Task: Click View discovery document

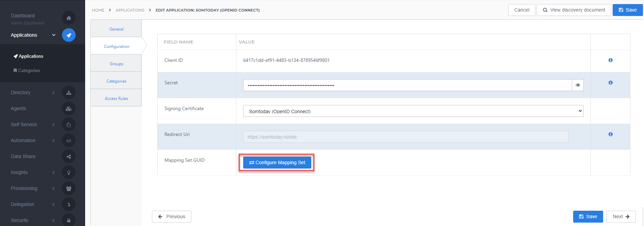Action: tap(574, 10)
